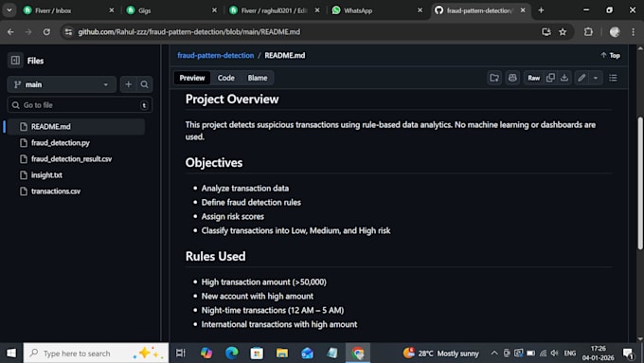The width and height of the screenshot is (644, 363).
Task: Copy raw file contents icon
Action: (550, 78)
